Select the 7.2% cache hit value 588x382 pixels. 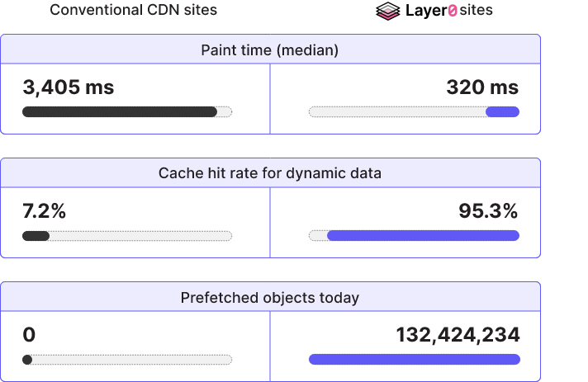click(45, 211)
